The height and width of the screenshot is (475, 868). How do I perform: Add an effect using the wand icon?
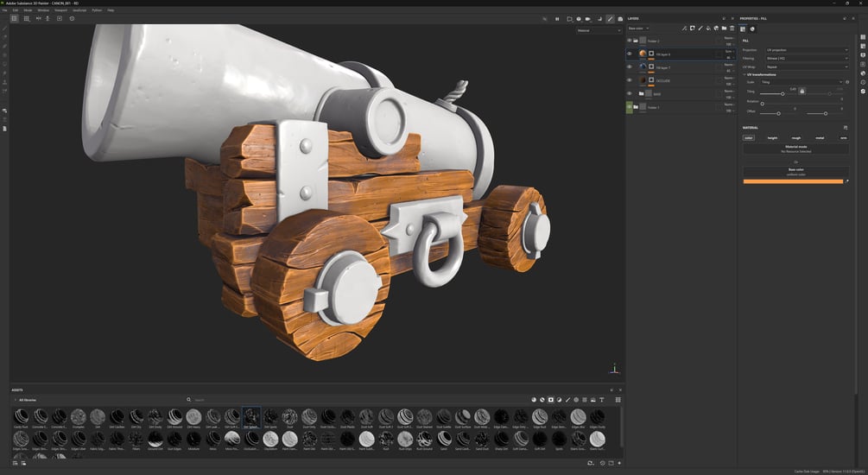[684, 28]
